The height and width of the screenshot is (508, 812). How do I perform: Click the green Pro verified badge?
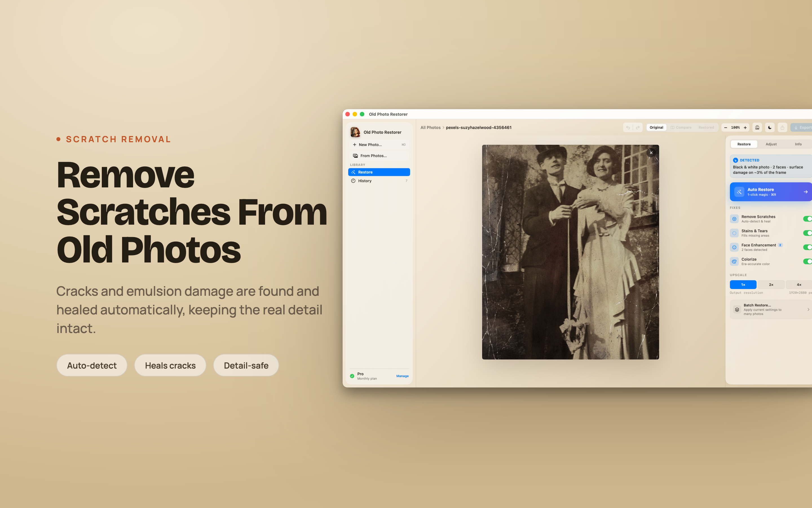pyautogui.click(x=352, y=376)
